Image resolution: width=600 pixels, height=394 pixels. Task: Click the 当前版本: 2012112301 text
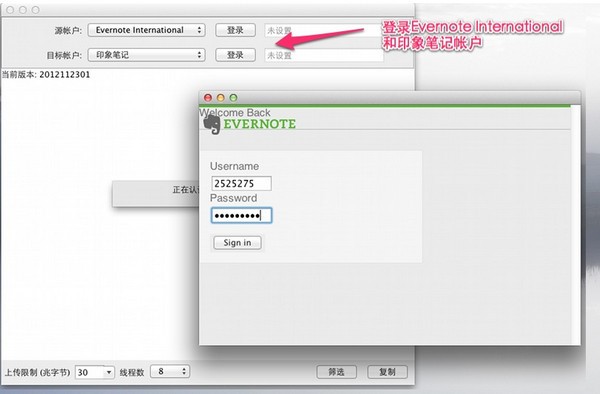click(x=46, y=74)
